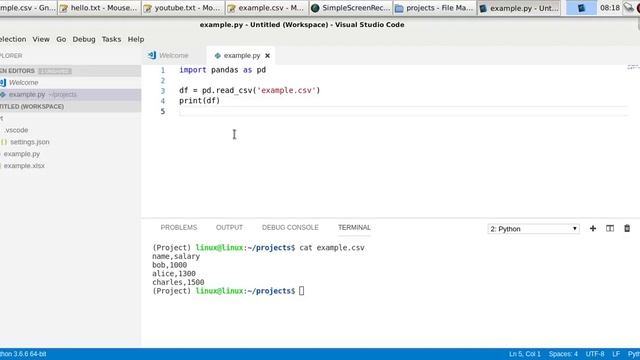Click the Python file icon on example.py tab
Image resolution: width=640 pixels, height=360 pixels.
point(218,56)
